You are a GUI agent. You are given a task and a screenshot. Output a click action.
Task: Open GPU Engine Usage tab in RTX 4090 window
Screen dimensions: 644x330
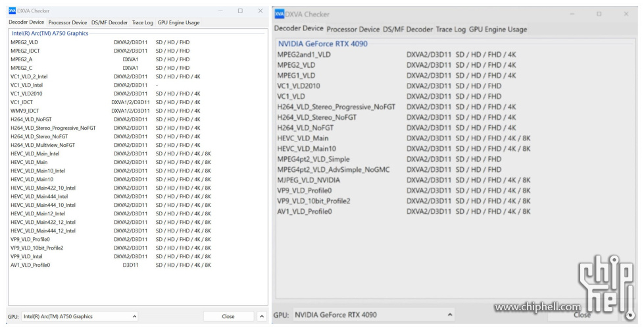[498, 29]
